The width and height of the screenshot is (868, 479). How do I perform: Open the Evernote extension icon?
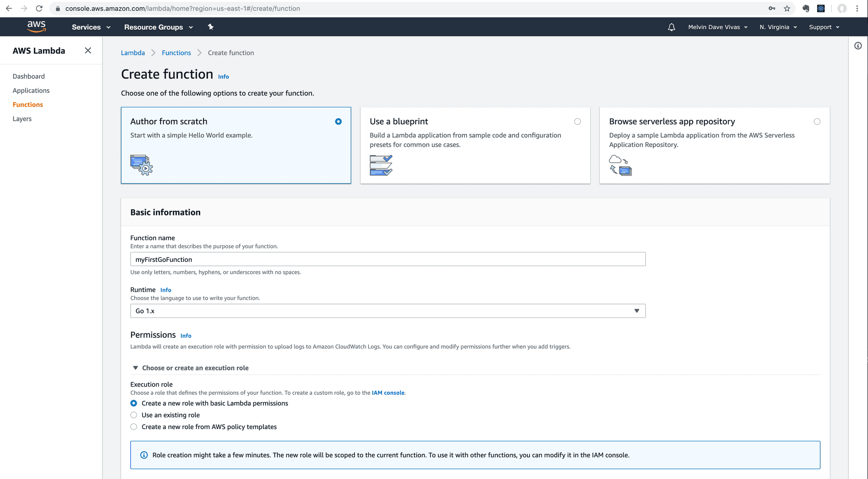pyautogui.click(x=806, y=8)
